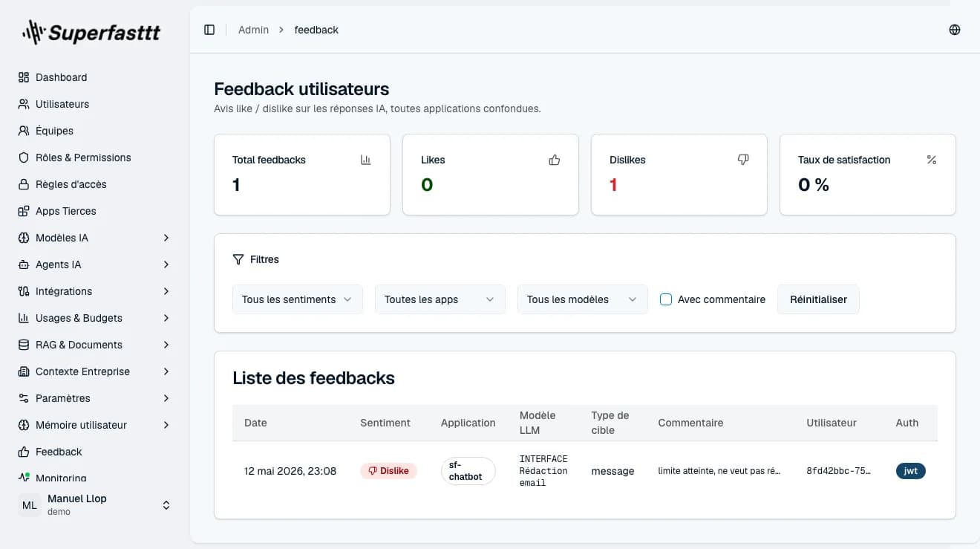980x549 pixels.
Task: Click the RAG & Documents database icon
Action: 24,345
